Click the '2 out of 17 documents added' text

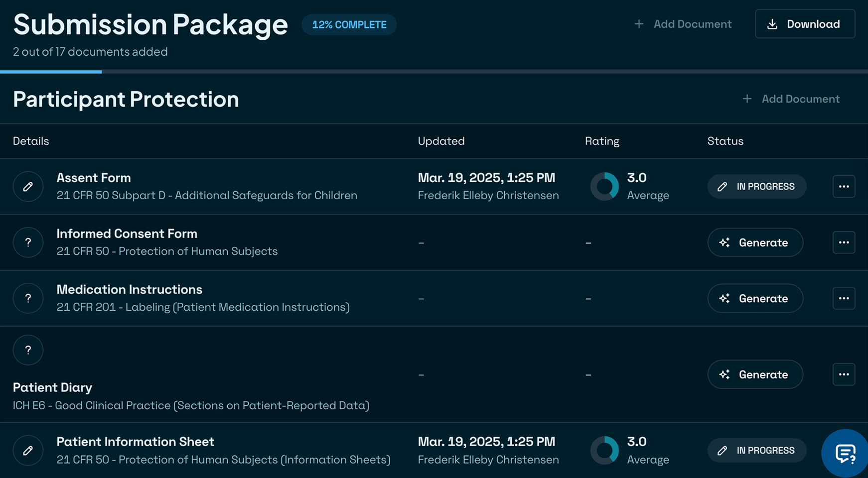tap(90, 52)
